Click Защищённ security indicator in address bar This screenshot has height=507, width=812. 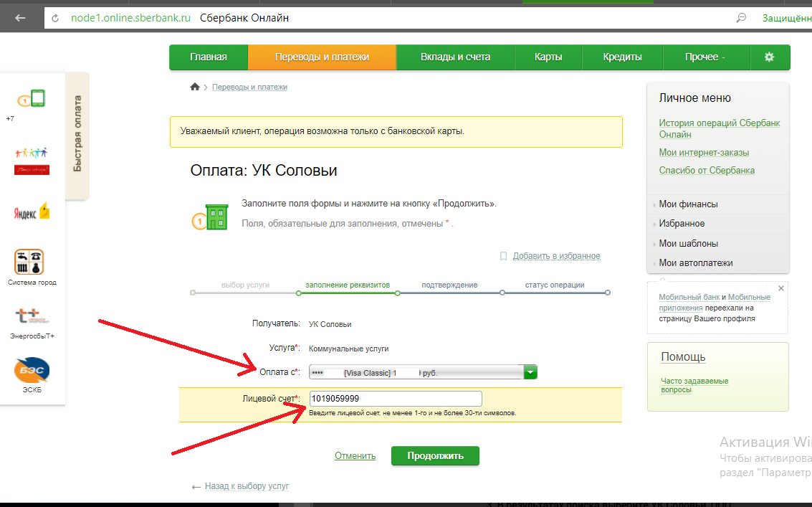[787, 18]
